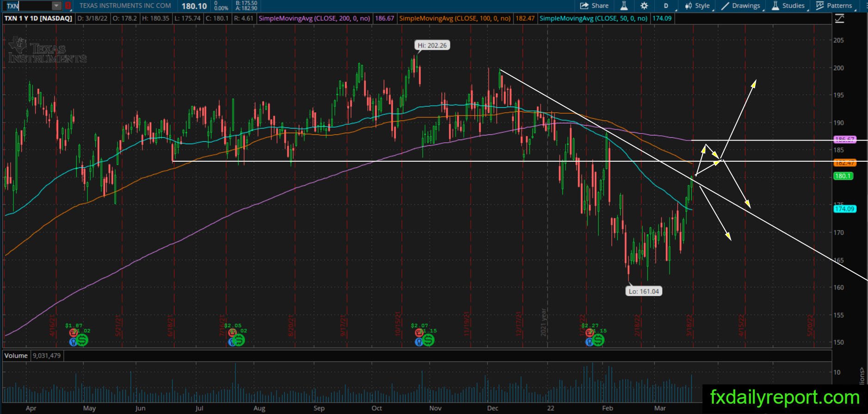
Task: Click the green dividend icon near October 2021
Action: pos(428,341)
